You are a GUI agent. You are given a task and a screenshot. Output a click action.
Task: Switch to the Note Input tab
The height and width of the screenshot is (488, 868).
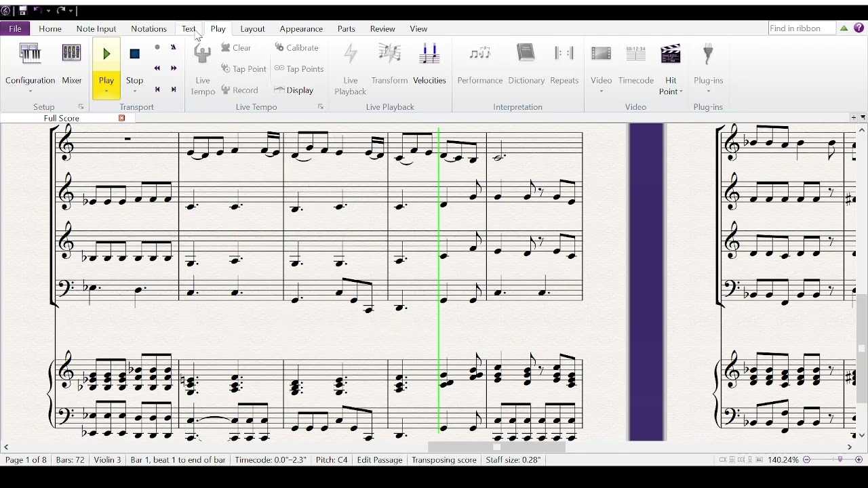click(96, 28)
